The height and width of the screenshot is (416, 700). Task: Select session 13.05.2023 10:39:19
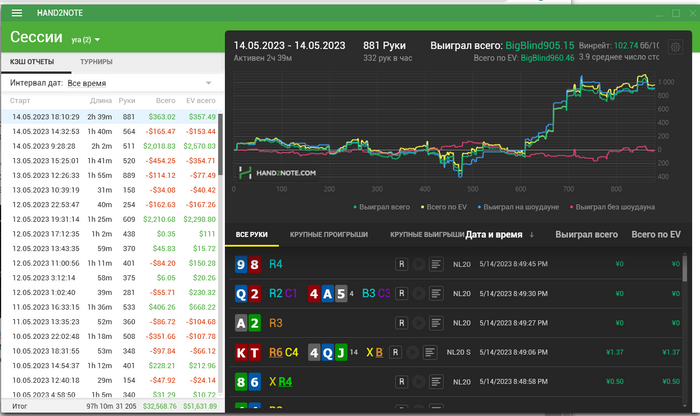point(110,190)
